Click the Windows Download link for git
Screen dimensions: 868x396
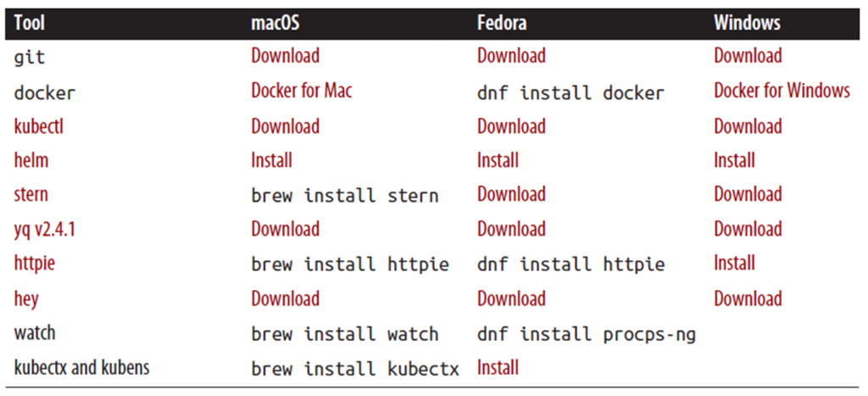coord(748,56)
